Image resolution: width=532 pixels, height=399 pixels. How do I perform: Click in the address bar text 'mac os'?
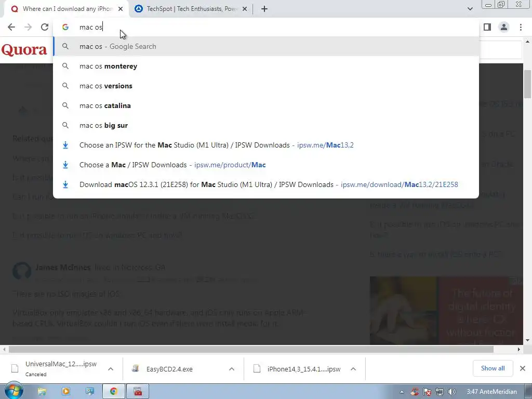[90, 27]
